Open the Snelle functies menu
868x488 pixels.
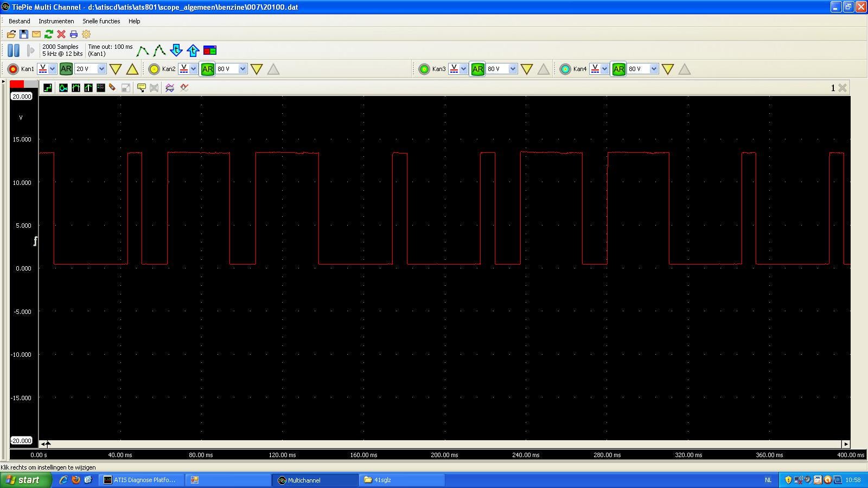pos(101,21)
